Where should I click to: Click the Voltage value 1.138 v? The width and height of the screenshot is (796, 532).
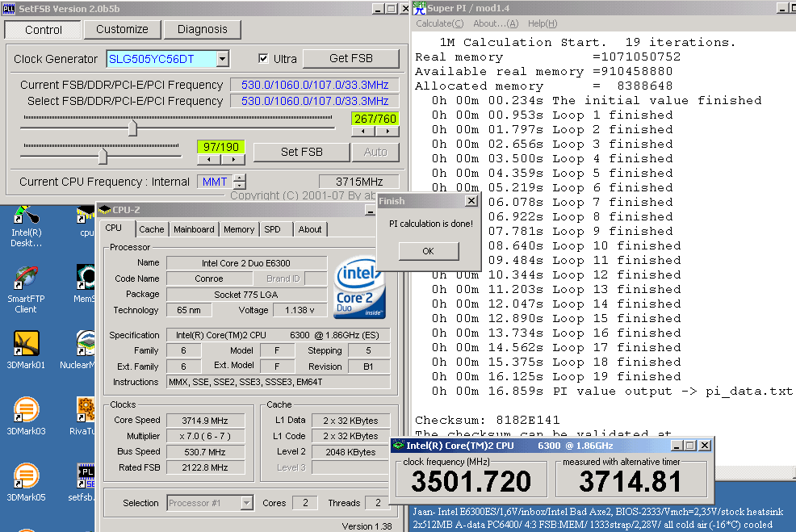click(300, 310)
